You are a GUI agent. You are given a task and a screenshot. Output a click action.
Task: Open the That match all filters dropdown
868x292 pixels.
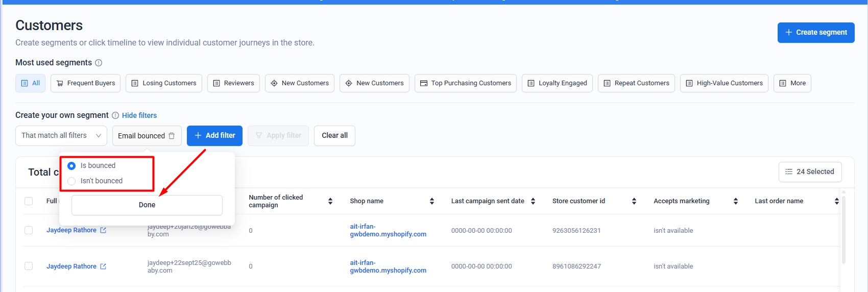(61, 136)
